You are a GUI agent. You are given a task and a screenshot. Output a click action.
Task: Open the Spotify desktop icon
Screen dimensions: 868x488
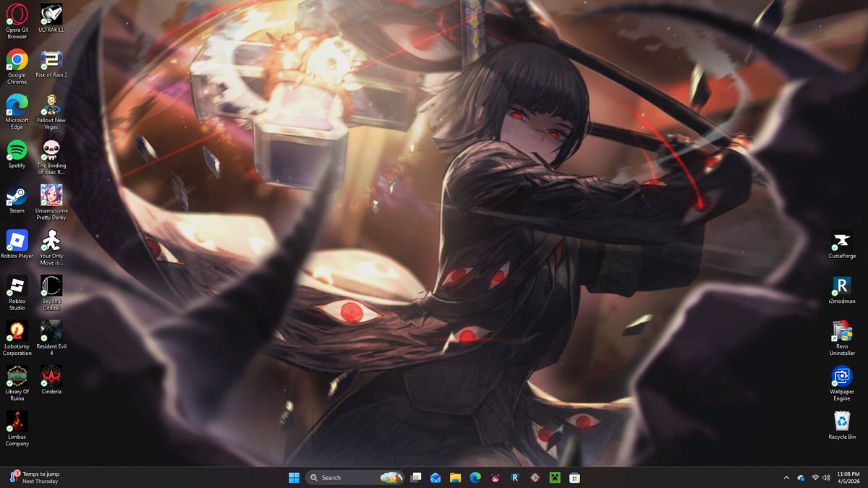click(x=17, y=153)
